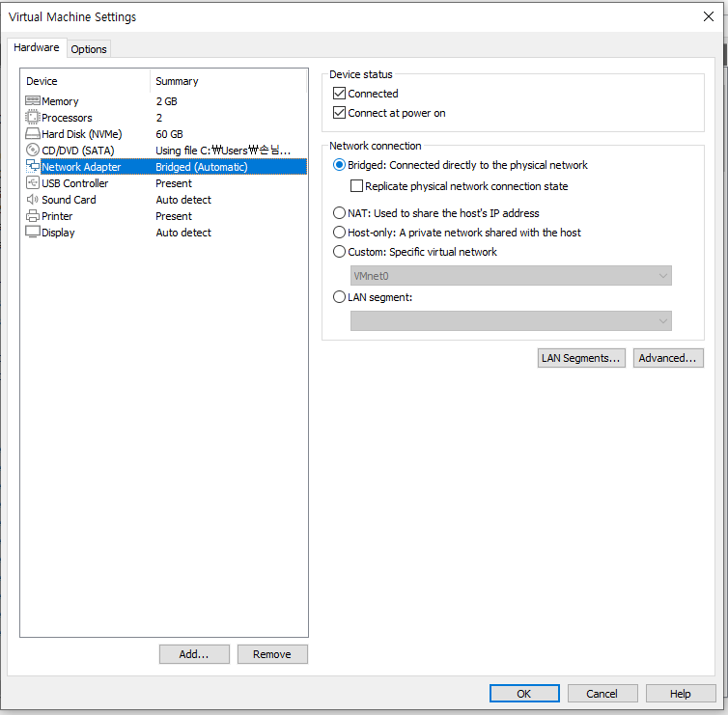Click the Network Adapter icon

coord(33,166)
